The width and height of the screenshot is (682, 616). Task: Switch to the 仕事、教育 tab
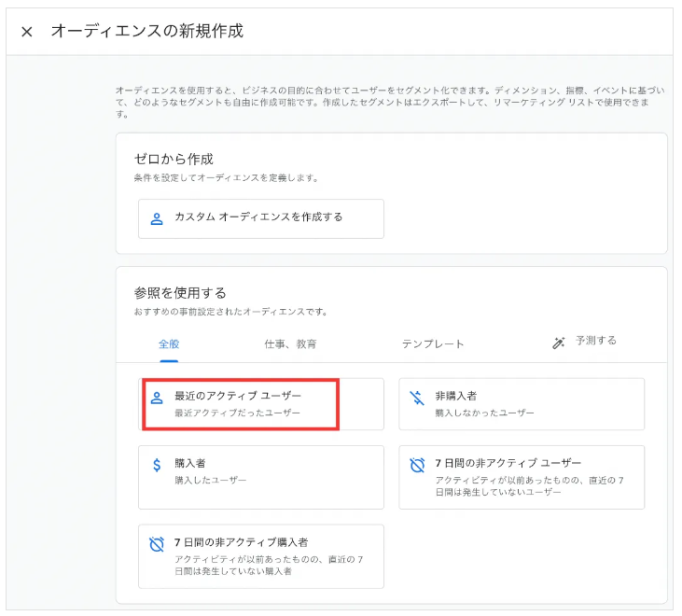(290, 343)
